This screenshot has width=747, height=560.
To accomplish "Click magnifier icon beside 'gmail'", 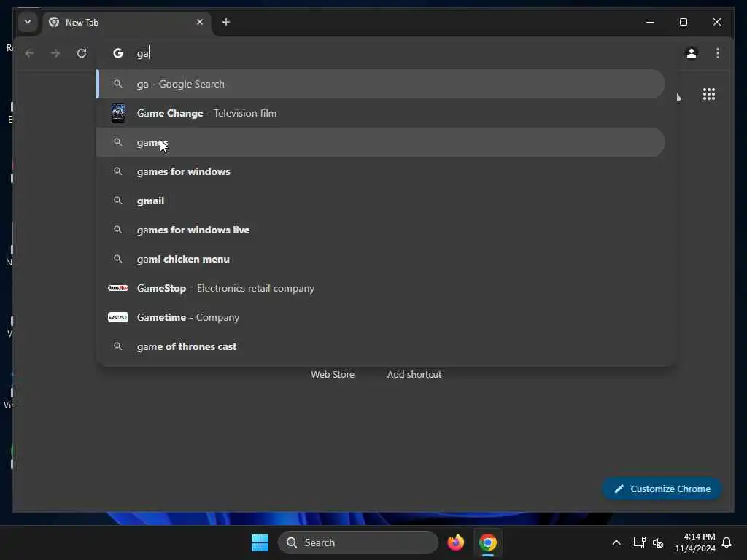I will pos(117,201).
